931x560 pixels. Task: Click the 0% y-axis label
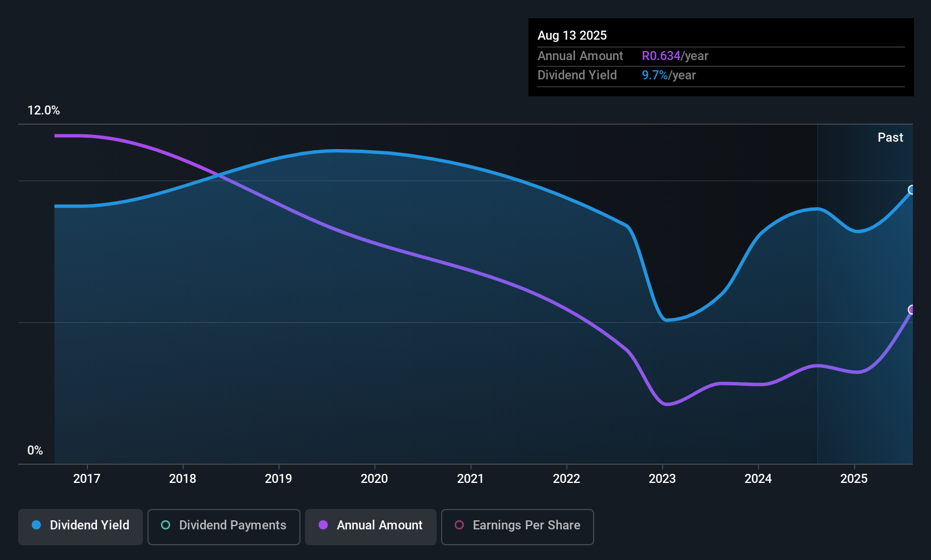tap(35, 451)
